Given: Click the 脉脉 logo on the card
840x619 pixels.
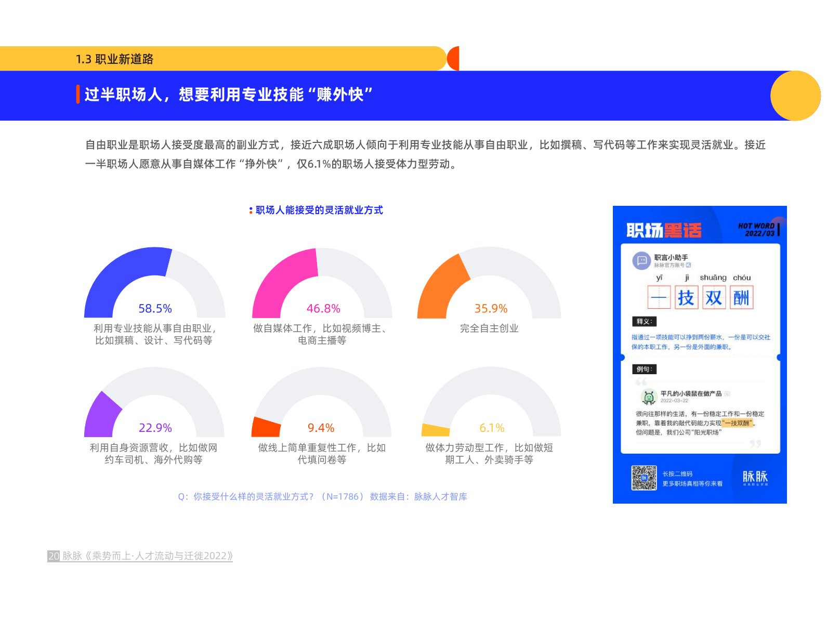Looking at the screenshot, I should (x=755, y=478).
